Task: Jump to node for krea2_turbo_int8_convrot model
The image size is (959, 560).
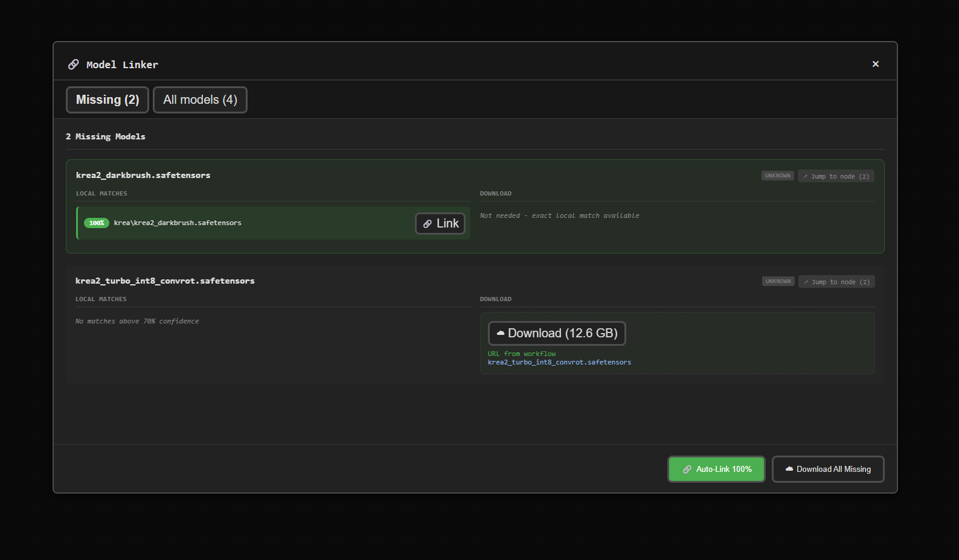Action: coord(836,282)
